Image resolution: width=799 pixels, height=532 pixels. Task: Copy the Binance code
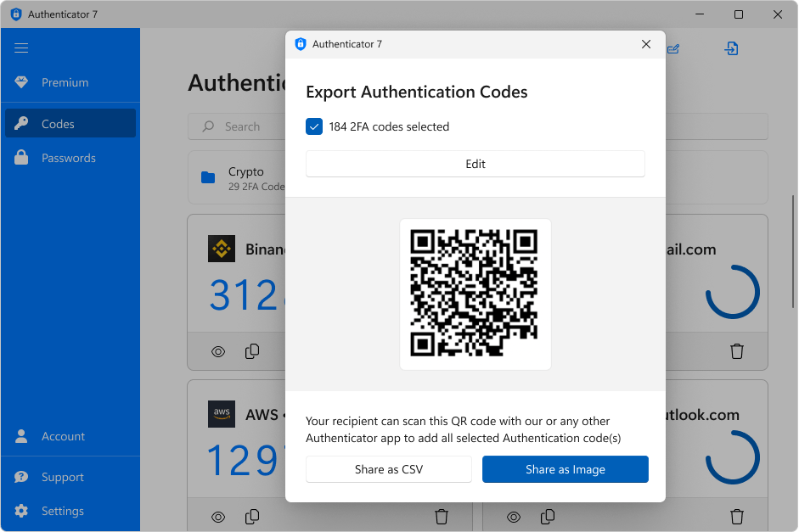252,351
